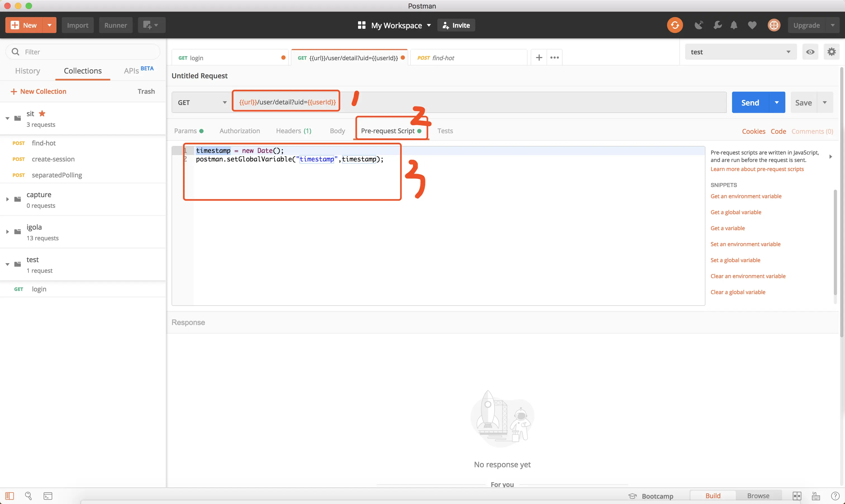Click the heart icon in the header
Image resolution: width=845 pixels, height=504 pixels.
click(x=752, y=25)
